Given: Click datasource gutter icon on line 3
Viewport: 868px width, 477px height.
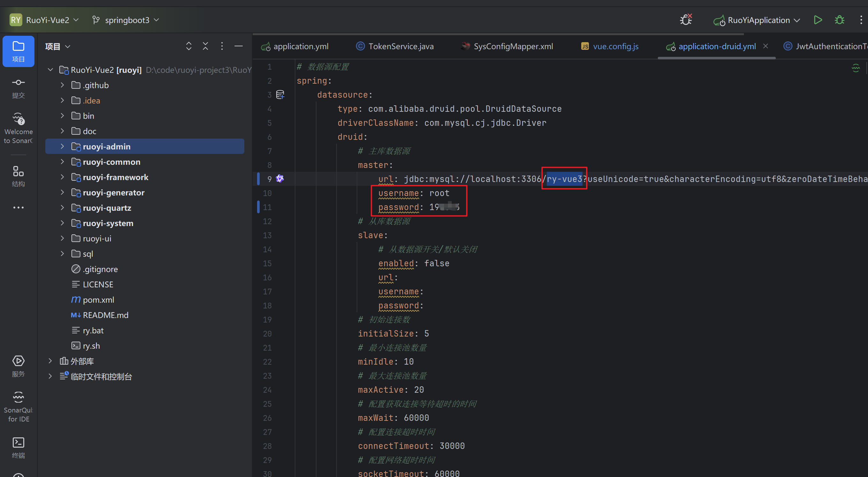Looking at the screenshot, I should coord(280,95).
